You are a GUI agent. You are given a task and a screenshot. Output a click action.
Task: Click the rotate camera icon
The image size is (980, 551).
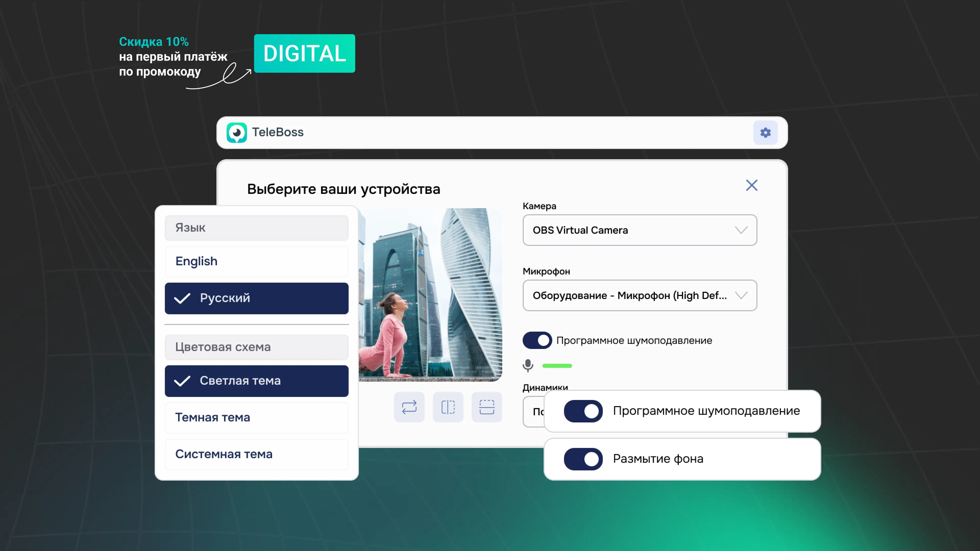click(409, 407)
